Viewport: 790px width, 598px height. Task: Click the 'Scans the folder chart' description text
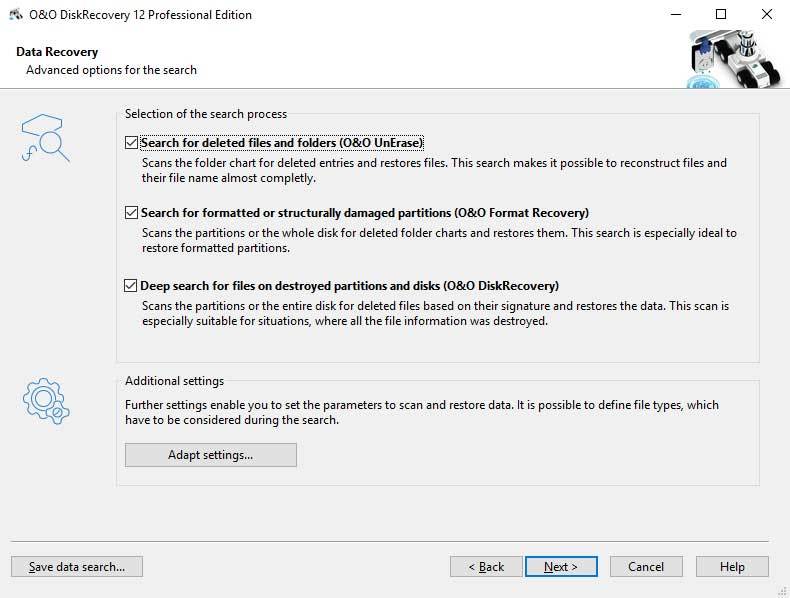tap(434, 170)
